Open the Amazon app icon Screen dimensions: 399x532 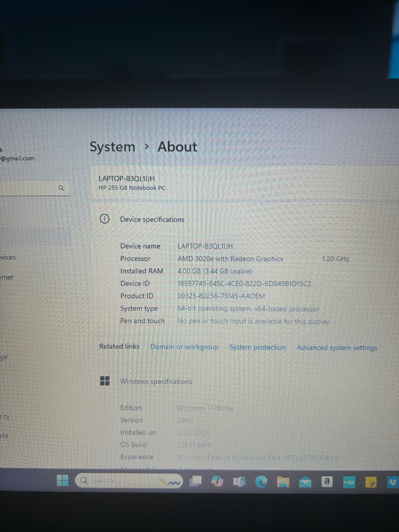coord(327,481)
